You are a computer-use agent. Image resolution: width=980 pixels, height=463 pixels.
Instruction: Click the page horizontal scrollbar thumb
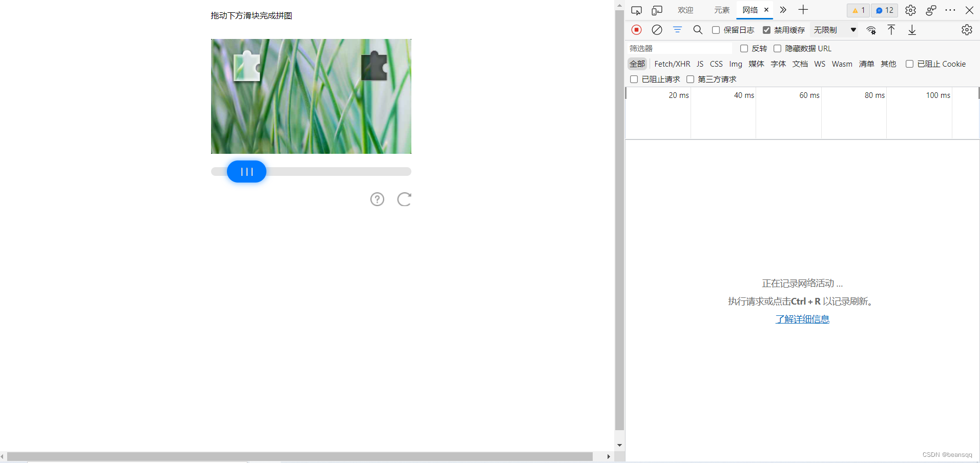click(x=300, y=456)
